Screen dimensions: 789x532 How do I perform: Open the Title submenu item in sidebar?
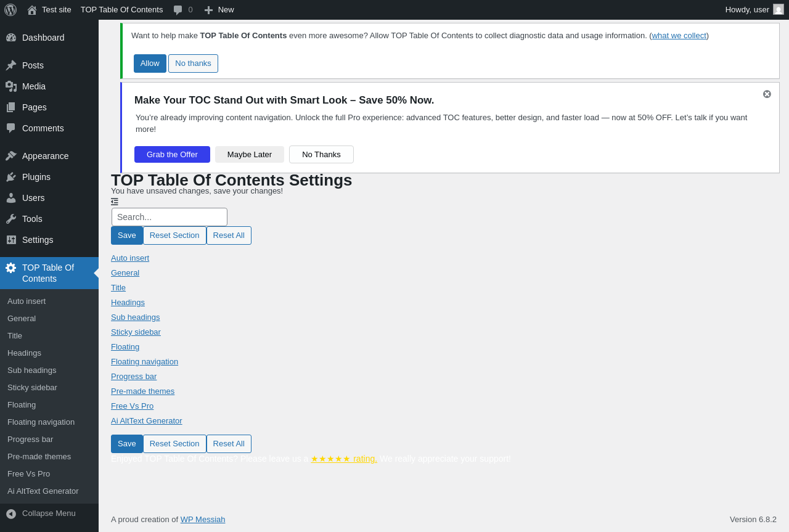point(15,336)
